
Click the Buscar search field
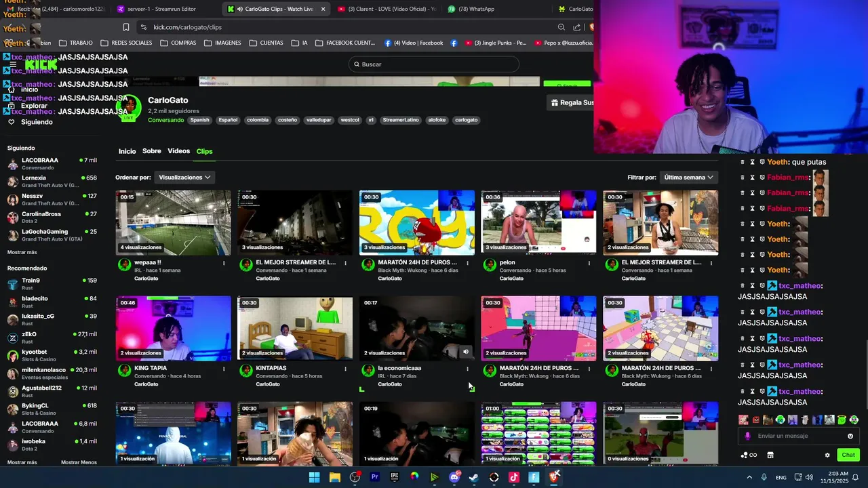click(434, 64)
